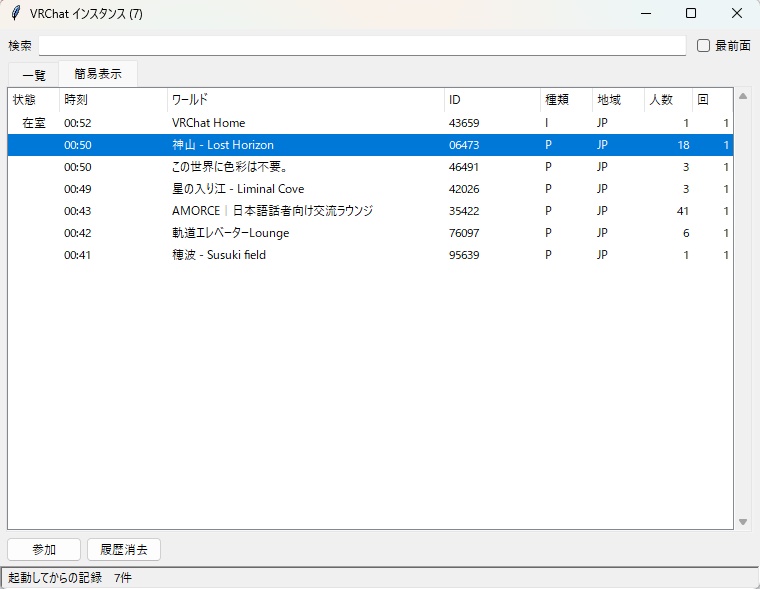
Task: Click the type I cell for VRChat Home
Action: (x=547, y=123)
